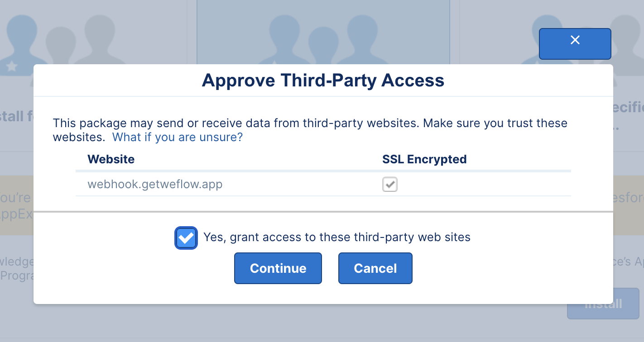
Task: Click the 'Yes, grant access' label text
Action: [337, 237]
